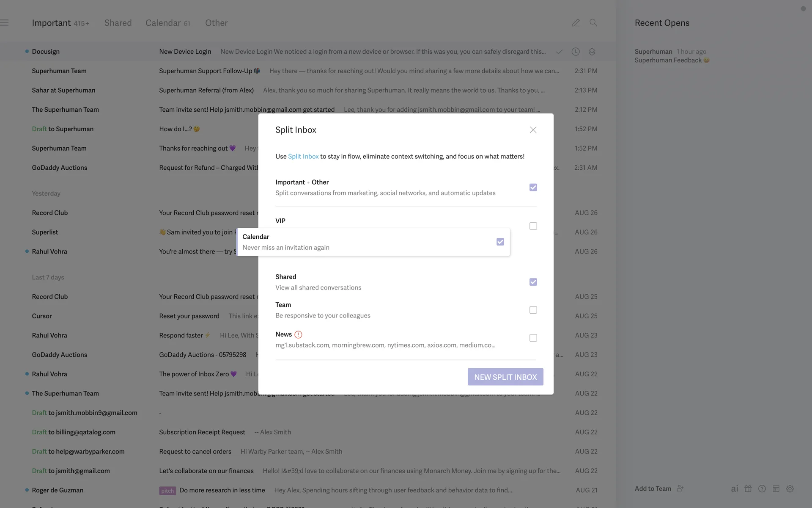Viewport: 812px width, 508px height.
Task: Click the help question mark icon
Action: 762,489
